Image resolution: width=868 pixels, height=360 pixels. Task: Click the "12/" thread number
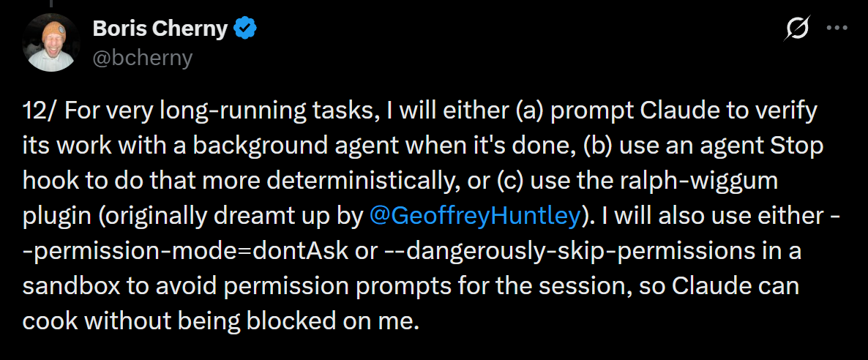coord(37,111)
